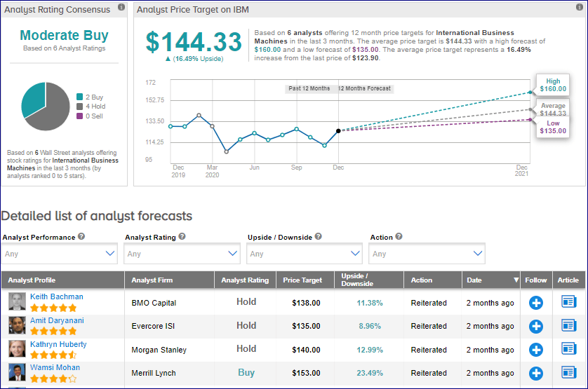The image size is (588, 389).
Task: Click info icon on Analyst Rating Consensus panel
Action: [121, 8]
